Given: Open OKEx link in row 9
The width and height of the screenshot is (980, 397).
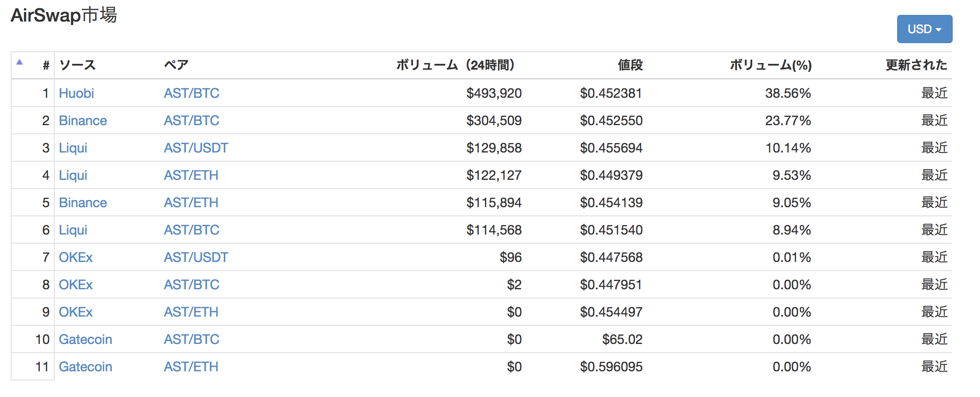Looking at the screenshot, I should click(75, 312).
